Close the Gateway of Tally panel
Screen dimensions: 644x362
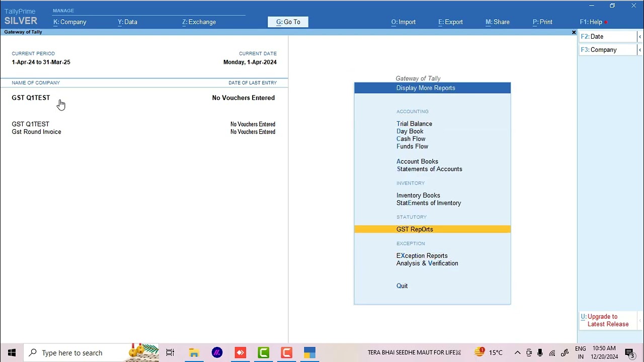click(574, 32)
